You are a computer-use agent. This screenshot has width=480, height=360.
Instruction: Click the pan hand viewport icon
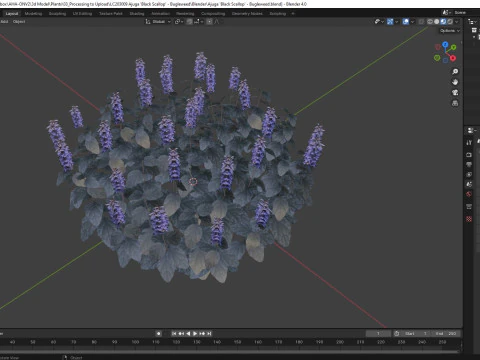[455, 82]
